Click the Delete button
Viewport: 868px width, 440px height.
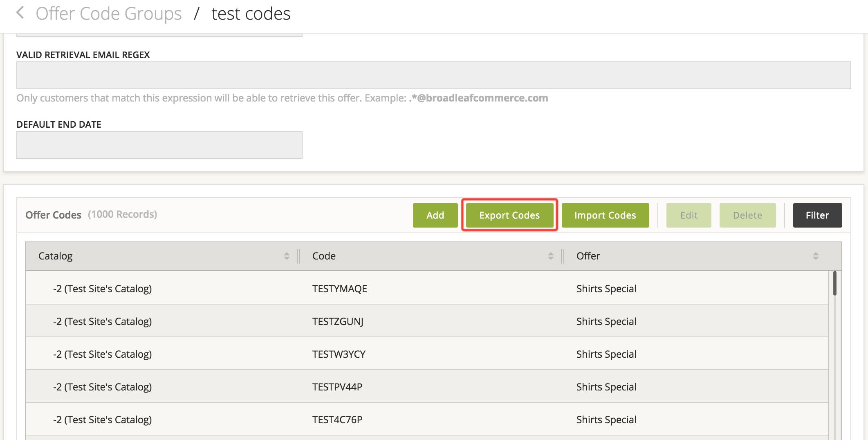[747, 215]
